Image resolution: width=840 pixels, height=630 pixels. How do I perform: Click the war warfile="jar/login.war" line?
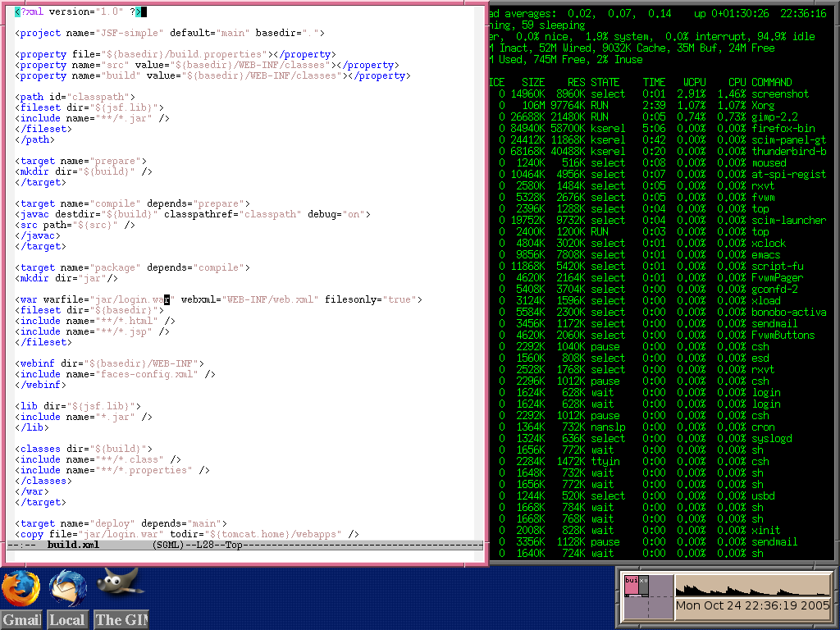click(x=218, y=299)
